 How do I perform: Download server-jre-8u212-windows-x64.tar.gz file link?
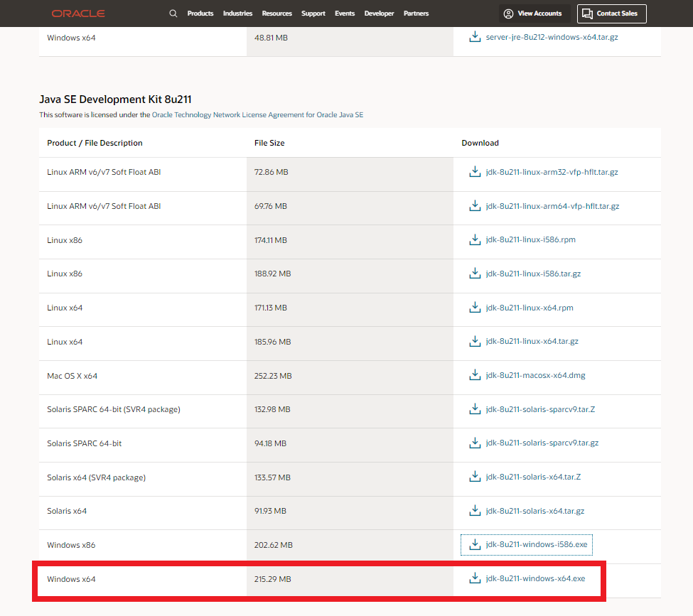pos(552,37)
